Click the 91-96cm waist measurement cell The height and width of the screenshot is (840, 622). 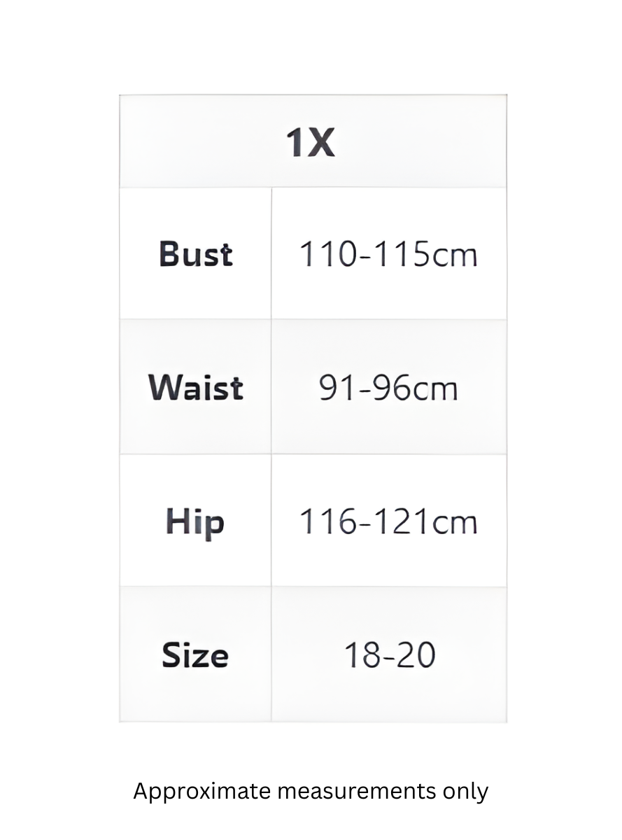388,387
